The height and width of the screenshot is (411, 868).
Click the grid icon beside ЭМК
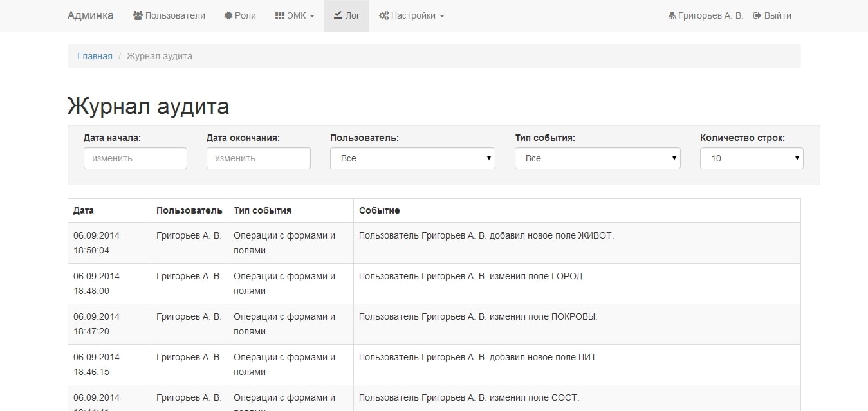pyautogui.click(x=280, y=15)
